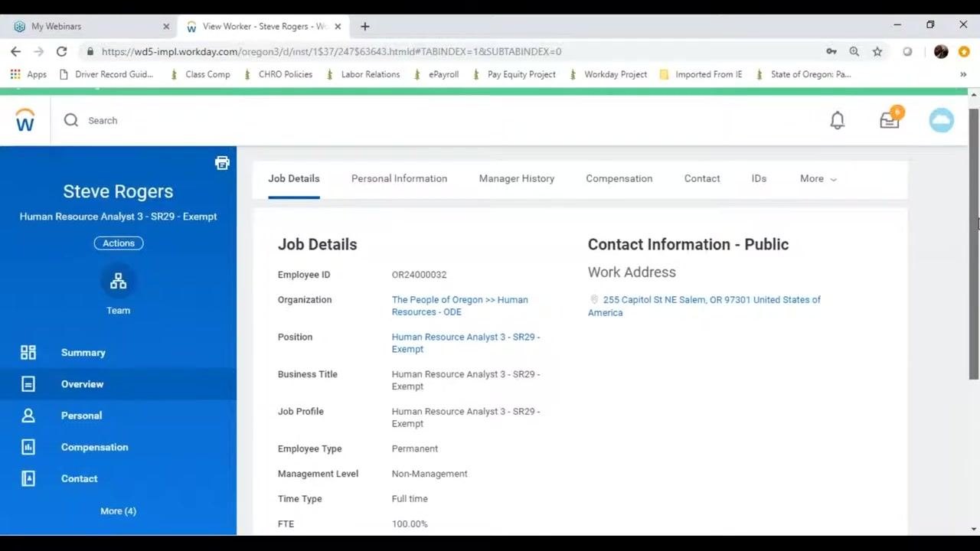Open the Workday Project bookmark
This screenshot has height=551, width=980.
608,74
